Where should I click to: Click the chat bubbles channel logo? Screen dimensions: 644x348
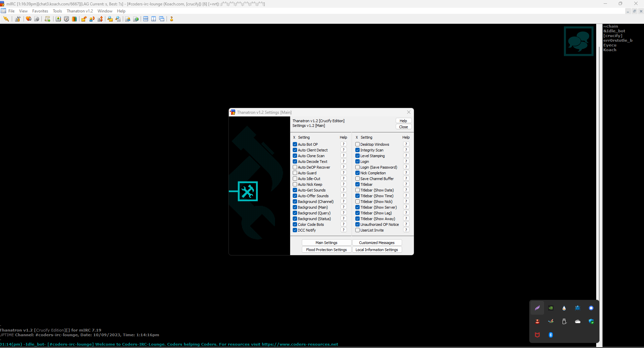[x=579, y=41]
